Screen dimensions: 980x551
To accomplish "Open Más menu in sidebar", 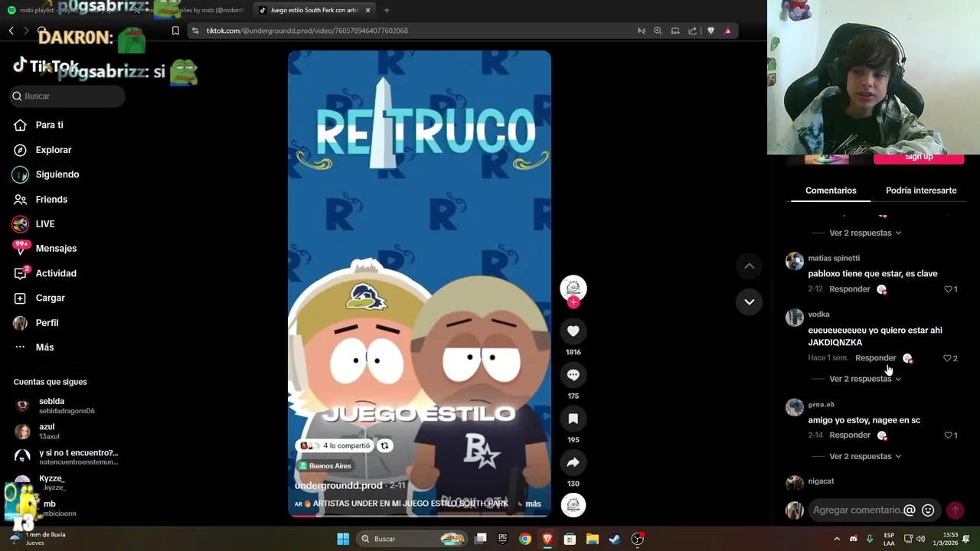I will click(x=44, y=347).
